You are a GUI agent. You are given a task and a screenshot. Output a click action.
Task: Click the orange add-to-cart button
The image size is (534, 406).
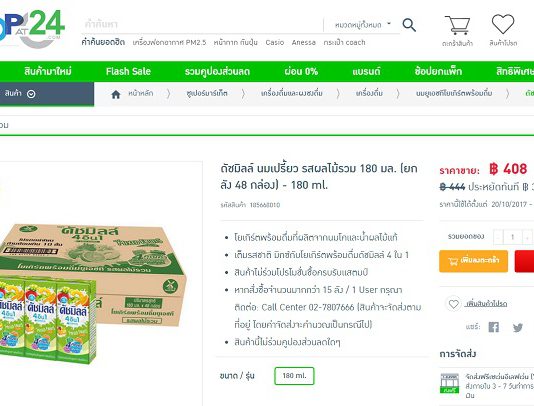point(473,261)
